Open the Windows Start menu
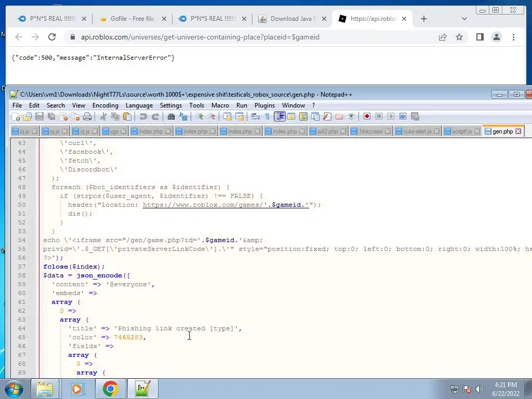The width and height of the screenshot is (532, 399). pos(14,389)
